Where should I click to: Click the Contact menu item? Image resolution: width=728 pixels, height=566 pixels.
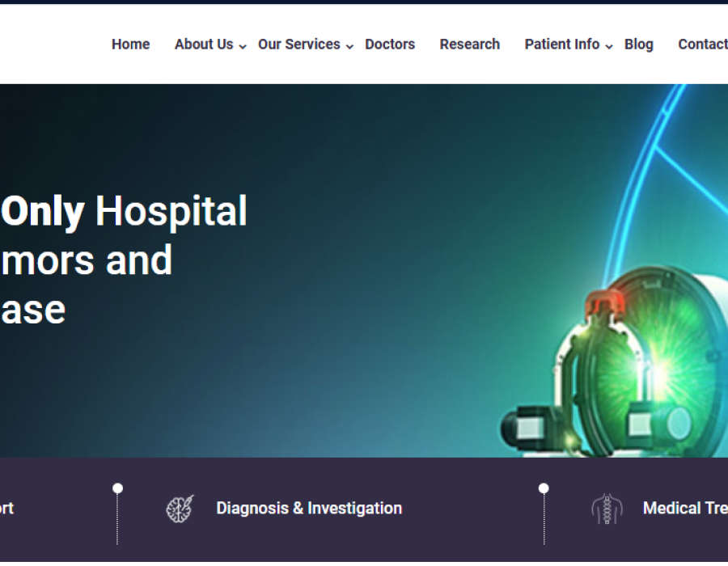(702, 44)
